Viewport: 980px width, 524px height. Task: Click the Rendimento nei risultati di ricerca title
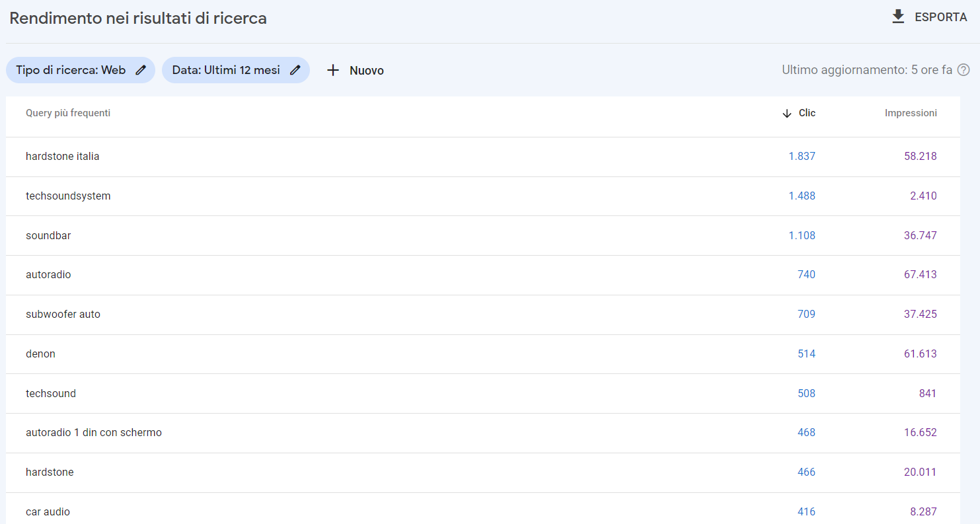(x=138, y=19)
